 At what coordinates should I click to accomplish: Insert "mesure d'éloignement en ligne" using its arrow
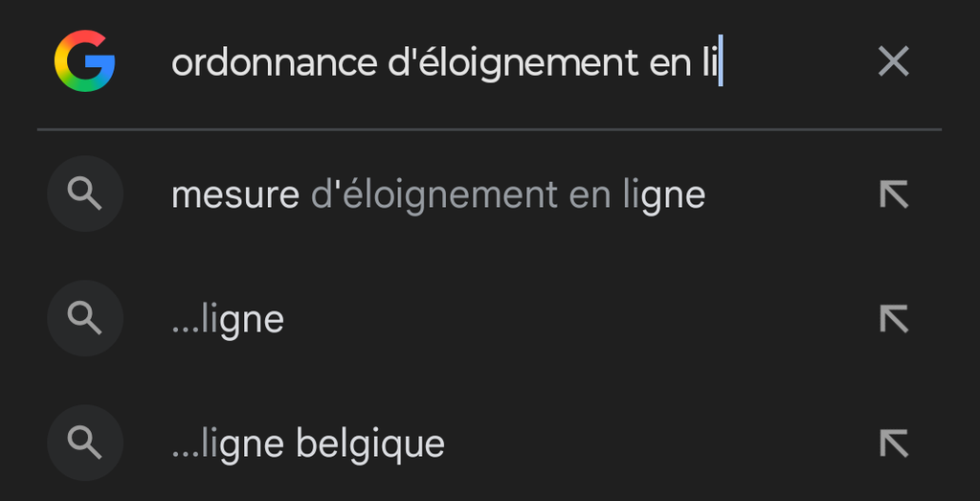coord(893,194)
